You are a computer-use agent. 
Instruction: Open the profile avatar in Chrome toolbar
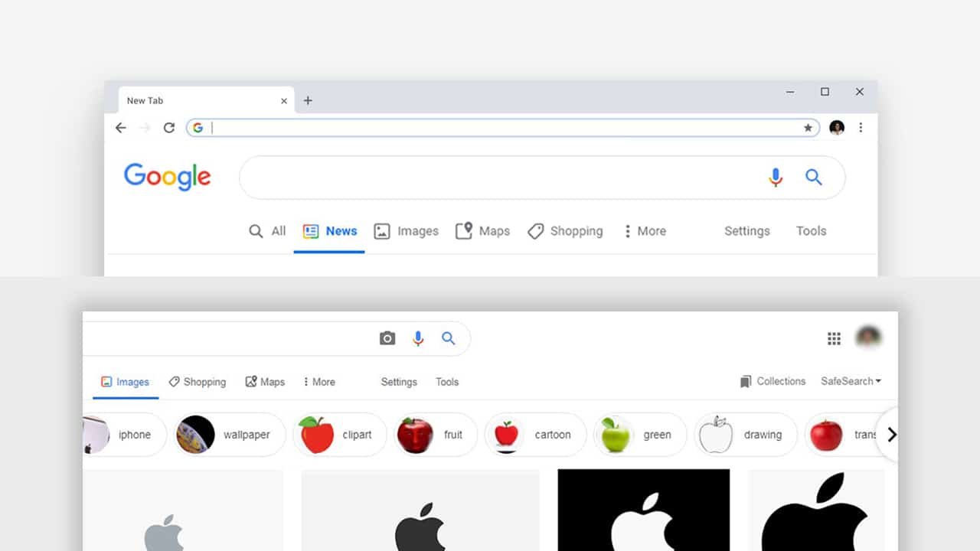(x=837, y=128)
